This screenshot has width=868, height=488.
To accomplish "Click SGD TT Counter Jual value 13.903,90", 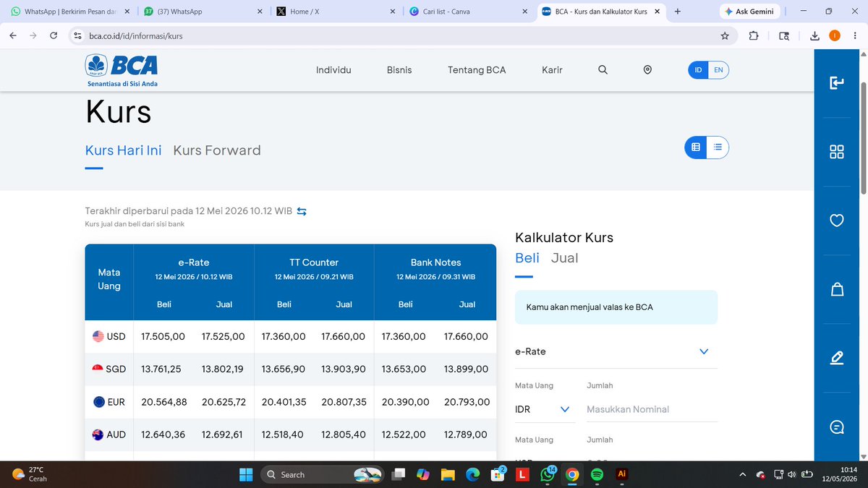I will (x=344, y=369).
